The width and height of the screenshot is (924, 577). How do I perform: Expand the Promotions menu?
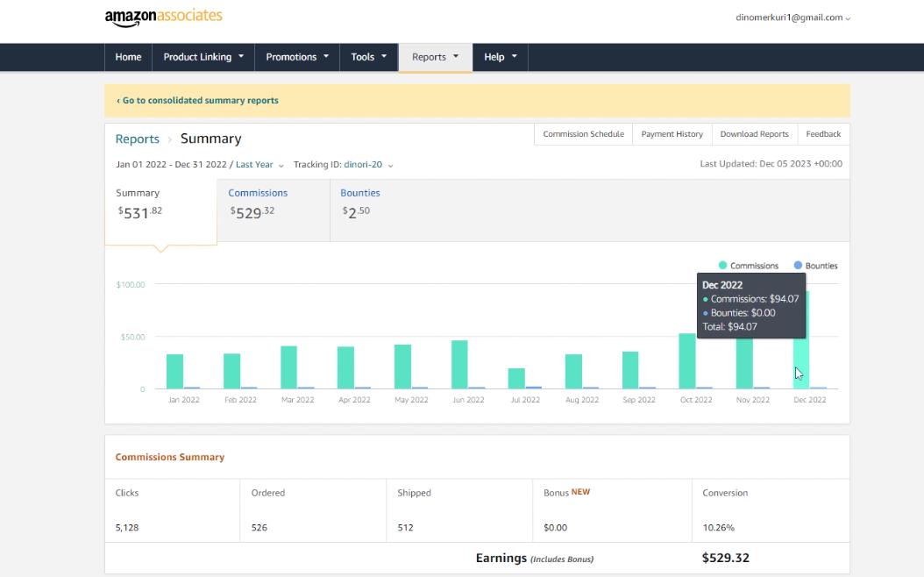(297, 57)
